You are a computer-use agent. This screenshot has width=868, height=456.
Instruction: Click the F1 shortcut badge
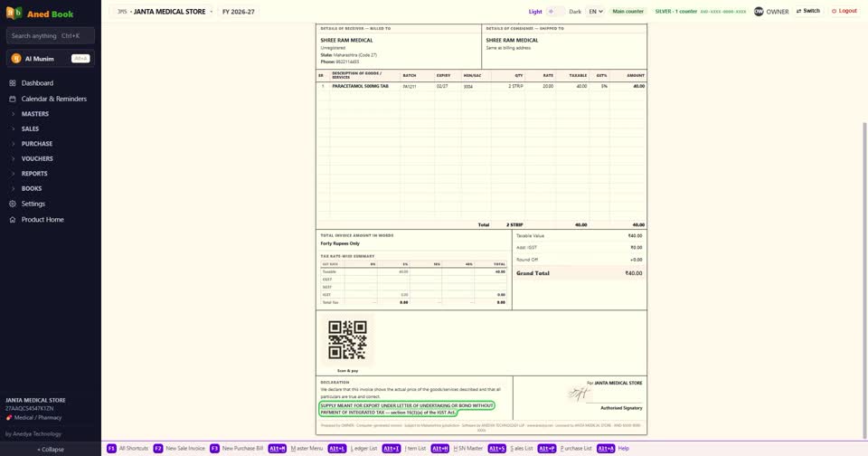point(111,448)
